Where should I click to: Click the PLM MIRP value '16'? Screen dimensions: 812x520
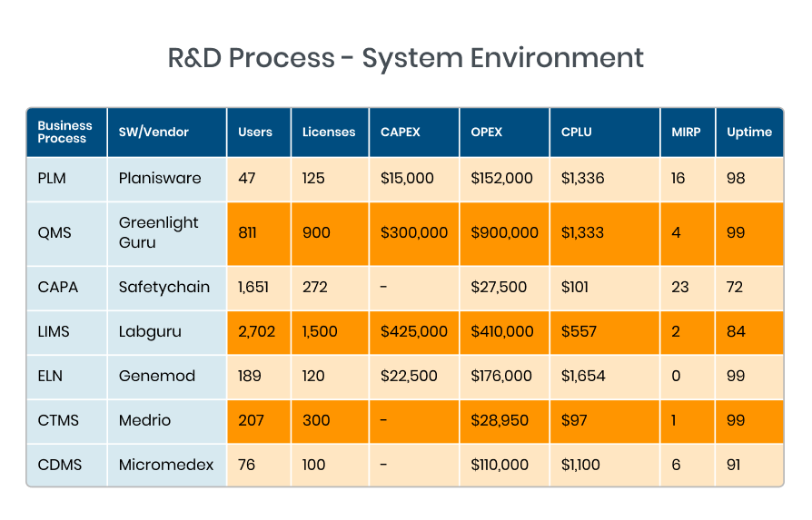point(678,178)
